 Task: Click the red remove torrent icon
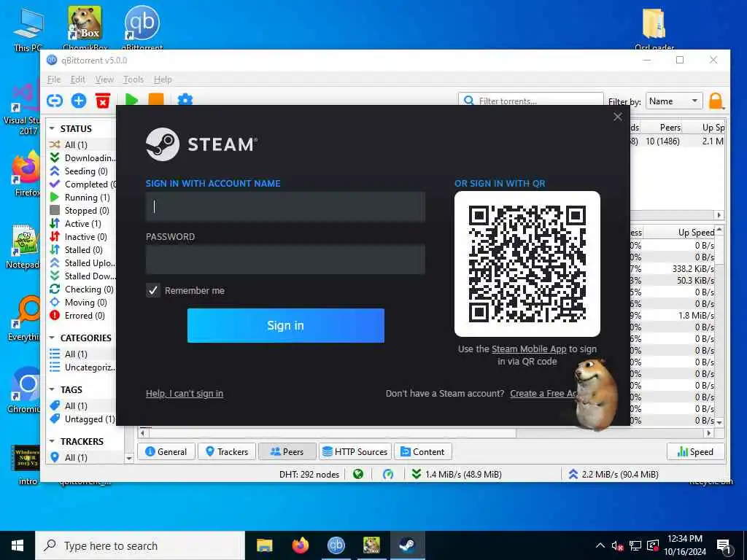pos(102,101)
